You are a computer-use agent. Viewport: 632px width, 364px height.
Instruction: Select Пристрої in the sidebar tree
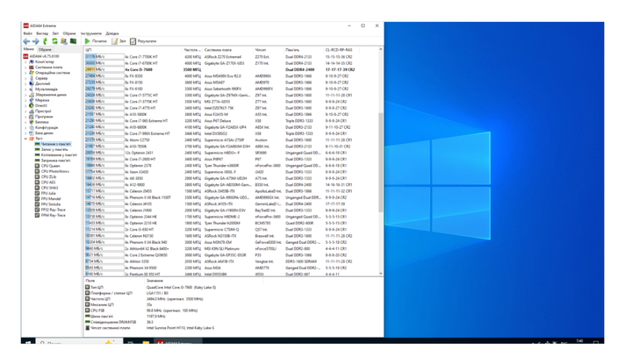pos(40,111)
